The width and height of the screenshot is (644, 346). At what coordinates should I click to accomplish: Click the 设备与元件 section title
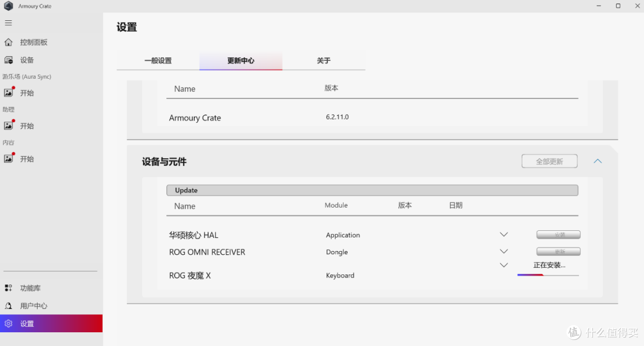coord(164,162)
